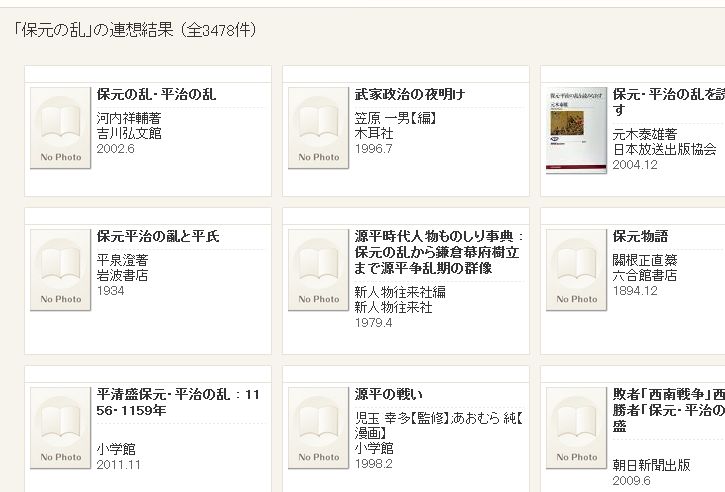Open title 敗者「西南戦争」 from 朝日新聞出版

click(x=669, y=410)
